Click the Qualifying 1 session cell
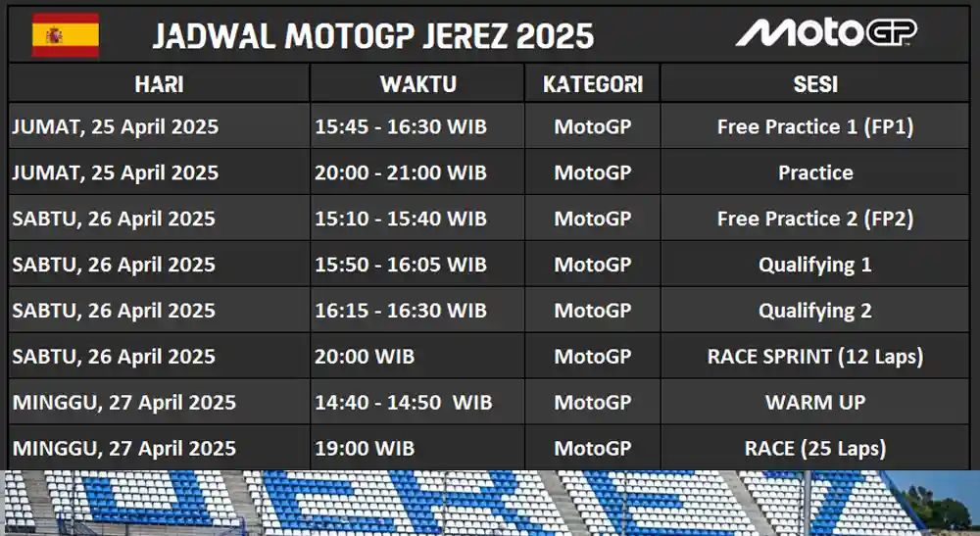 pyautogui.click(x=815, y=265)
